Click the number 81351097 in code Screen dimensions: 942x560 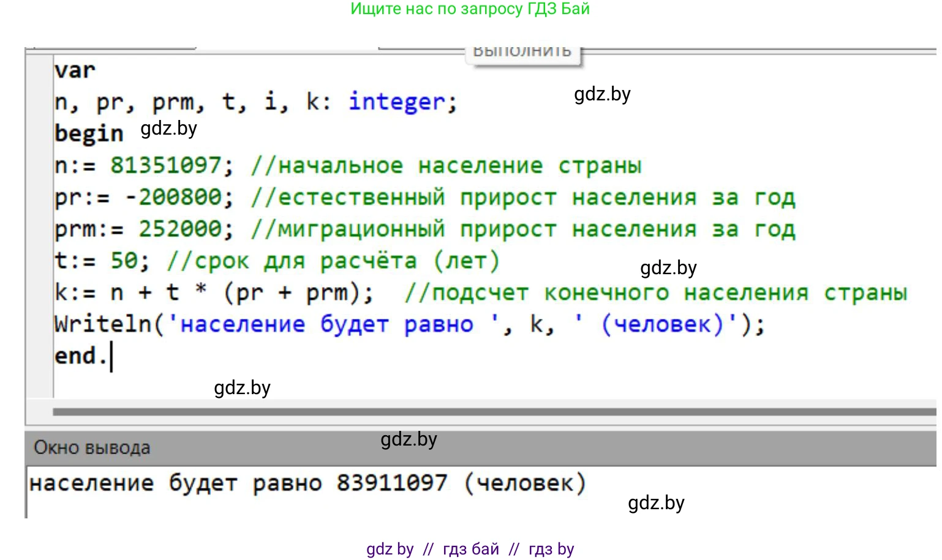[x=165, y=165]
